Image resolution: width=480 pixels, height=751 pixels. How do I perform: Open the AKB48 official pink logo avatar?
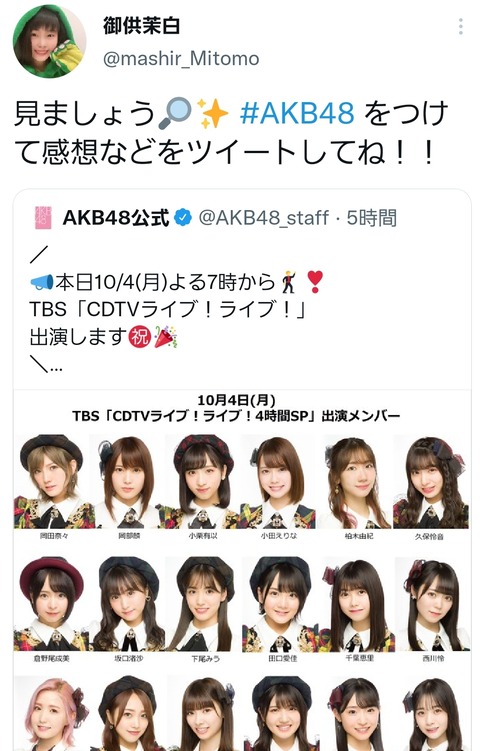[43, 218]
